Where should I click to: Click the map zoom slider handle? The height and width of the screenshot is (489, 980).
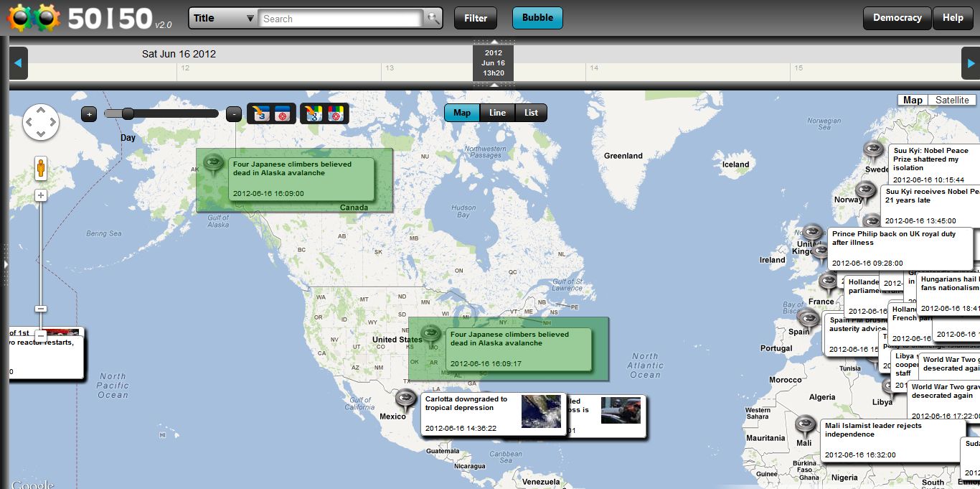coord(41,309)
